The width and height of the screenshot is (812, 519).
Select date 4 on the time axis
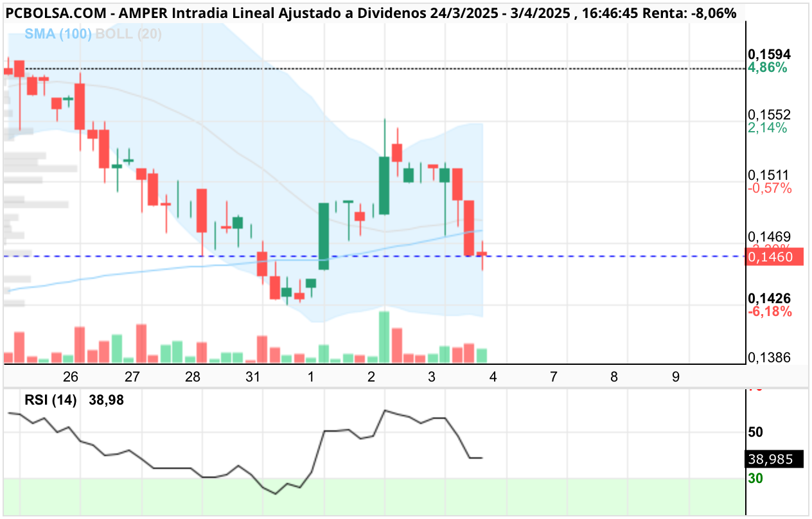493,377
